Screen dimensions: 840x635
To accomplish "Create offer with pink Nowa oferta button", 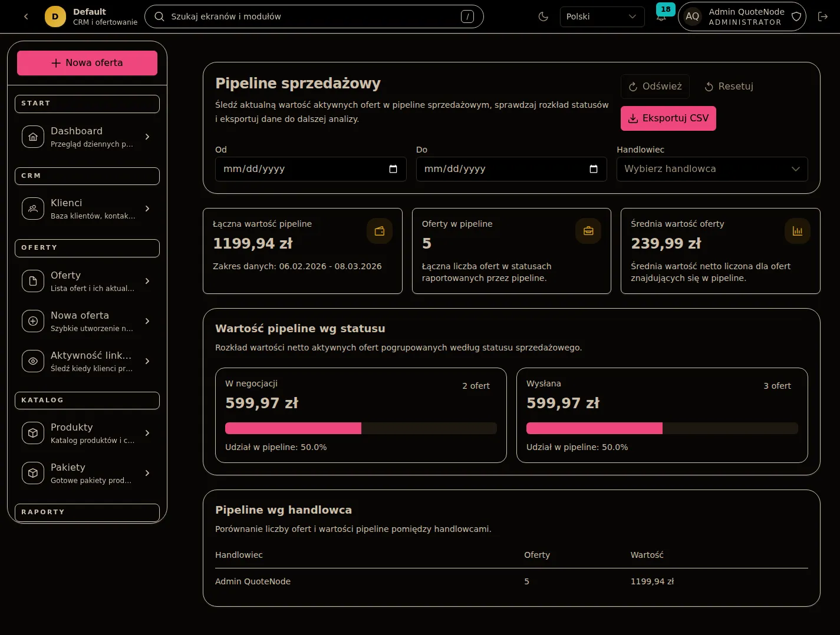I will click(x=87, y=63).
